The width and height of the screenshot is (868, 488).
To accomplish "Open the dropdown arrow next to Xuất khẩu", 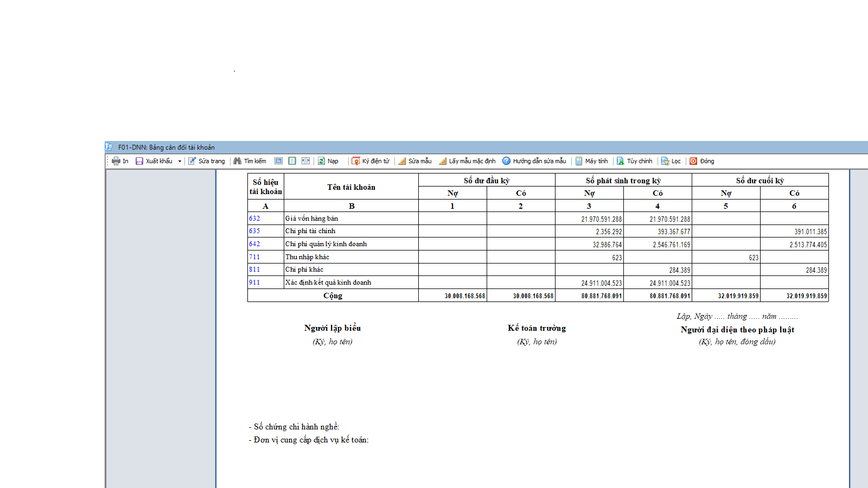I will (180, 161).
